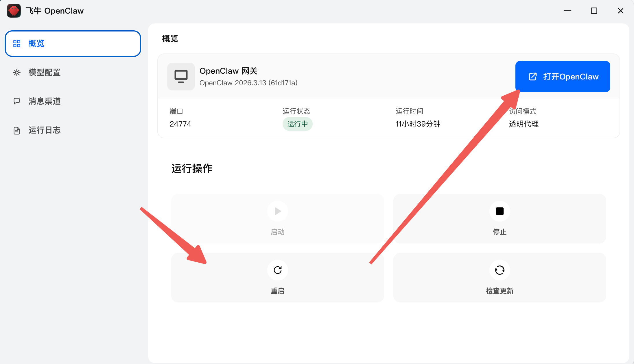Go to the 运行日志 page
Viewport: 634px width, 364px height.
45,130
